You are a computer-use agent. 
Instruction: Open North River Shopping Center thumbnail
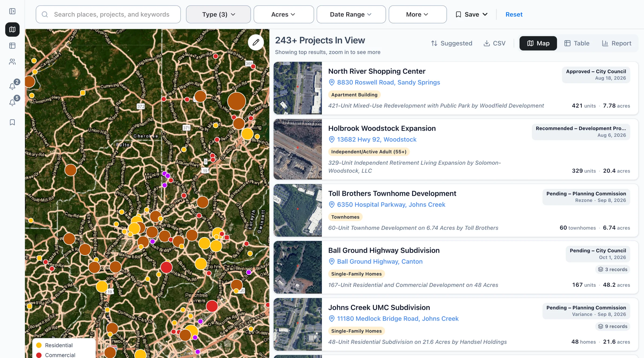pos(298,88)
